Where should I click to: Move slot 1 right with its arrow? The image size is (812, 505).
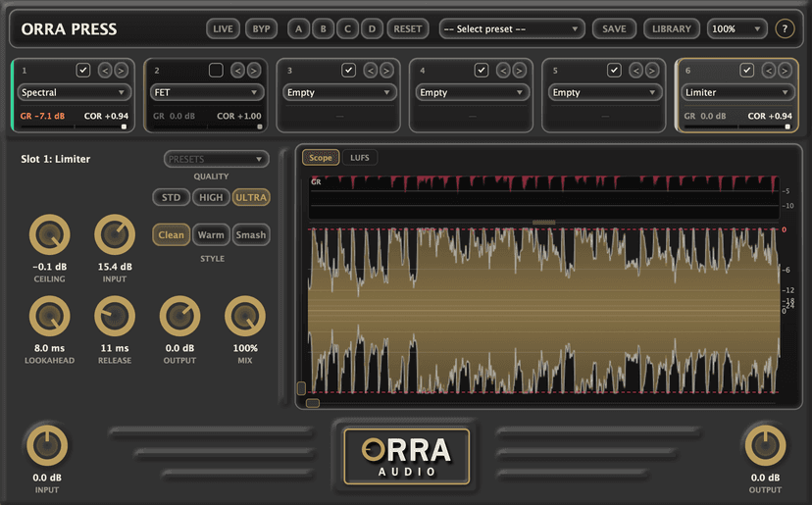[x=121, y=71]
